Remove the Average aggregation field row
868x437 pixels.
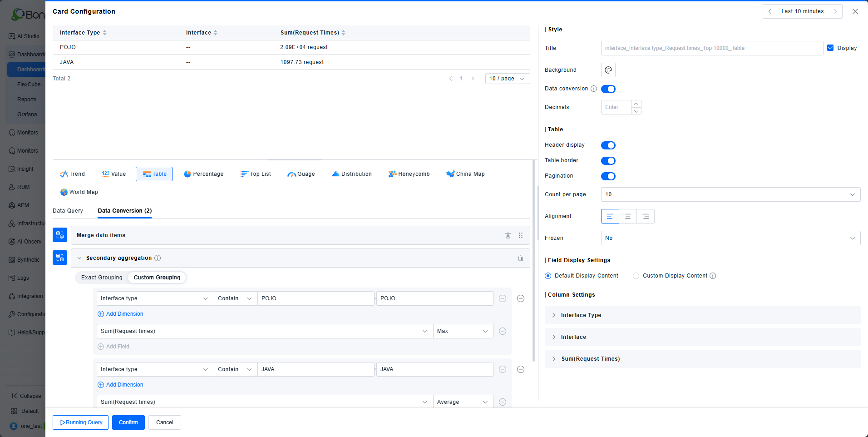[x=503, y=402]
